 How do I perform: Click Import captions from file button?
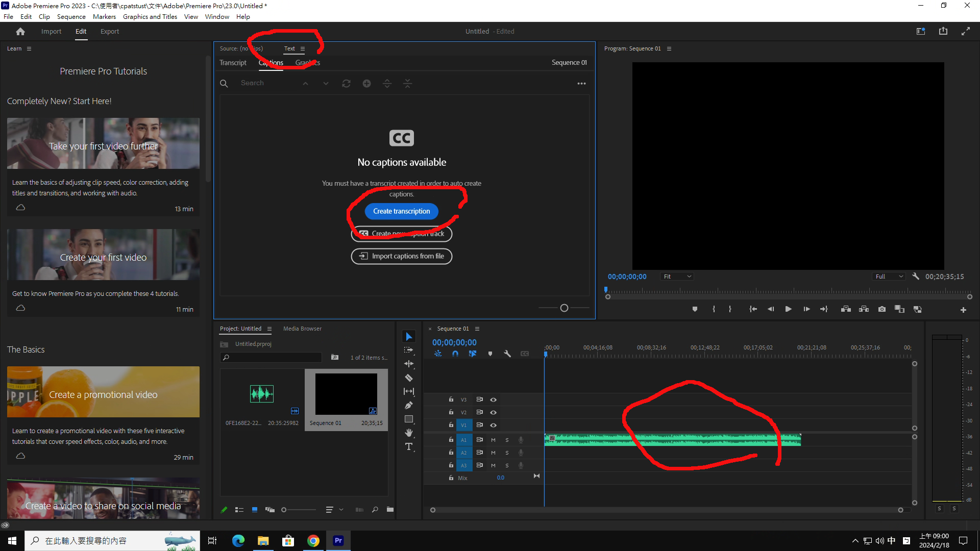[401, 256]
